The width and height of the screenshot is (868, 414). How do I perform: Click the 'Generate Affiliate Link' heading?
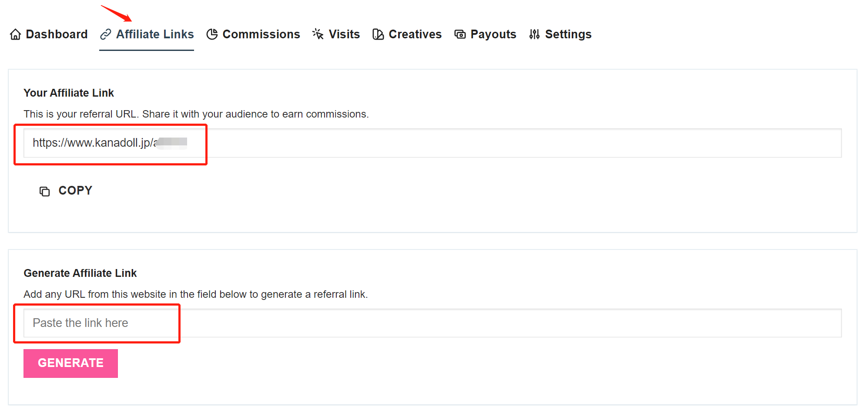pos(80,273)
